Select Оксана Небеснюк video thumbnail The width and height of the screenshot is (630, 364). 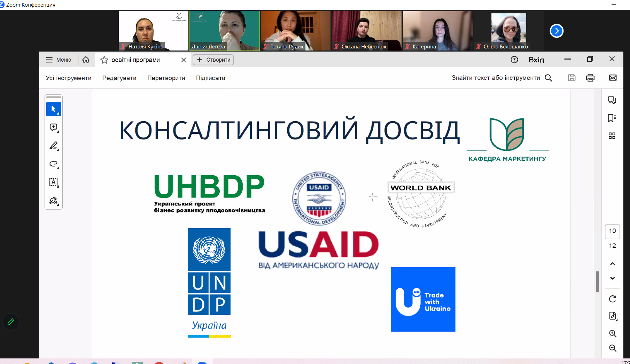pyautogui.click(x=367, y=31)
